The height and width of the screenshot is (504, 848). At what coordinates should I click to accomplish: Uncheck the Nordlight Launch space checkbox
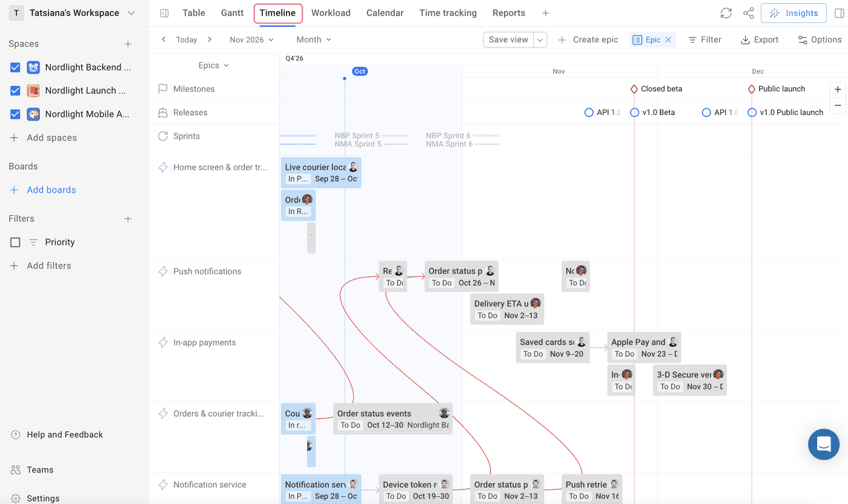pos(15,91)
